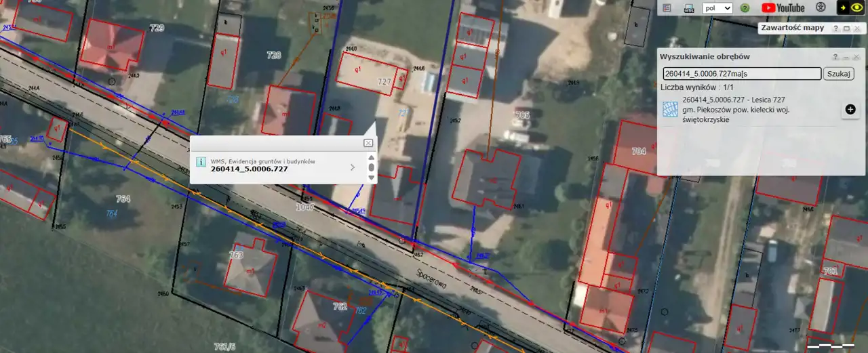Click the parcel search input field
Screen dimensions: 868x353
[x=741, y=74]
